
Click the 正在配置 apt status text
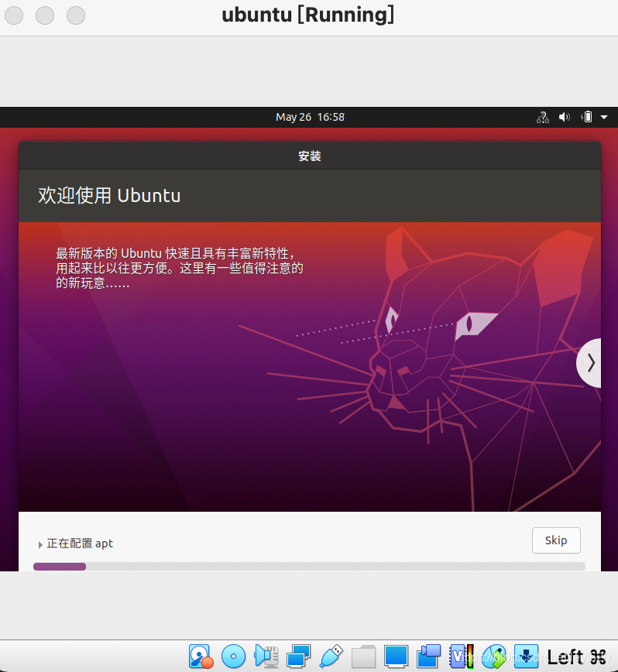(80, 543)
